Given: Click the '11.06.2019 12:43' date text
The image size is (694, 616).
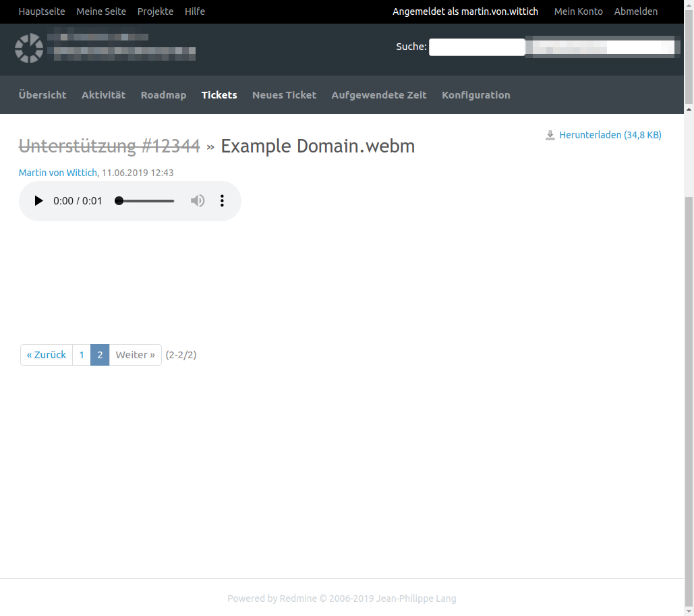Looking at the screenshot, I should point(138,173).
